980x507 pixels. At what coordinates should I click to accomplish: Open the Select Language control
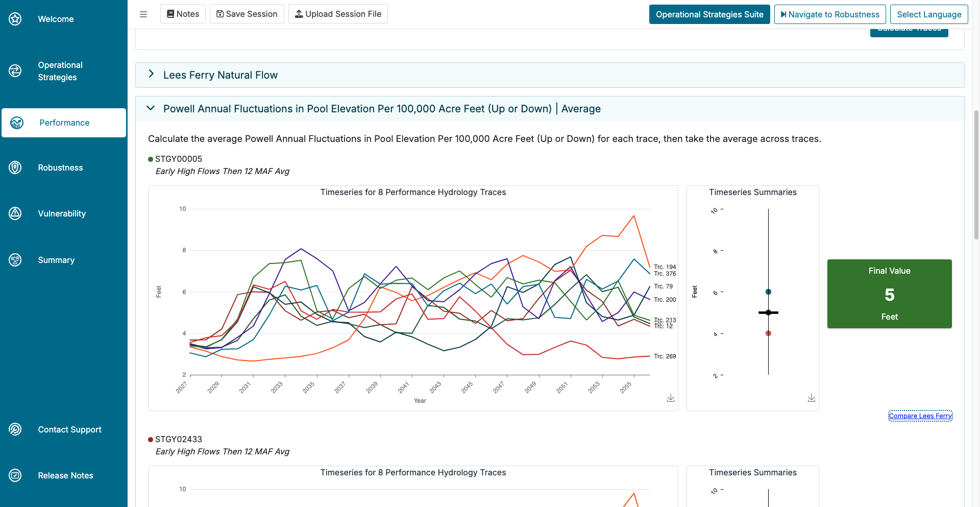pos(929,14)
